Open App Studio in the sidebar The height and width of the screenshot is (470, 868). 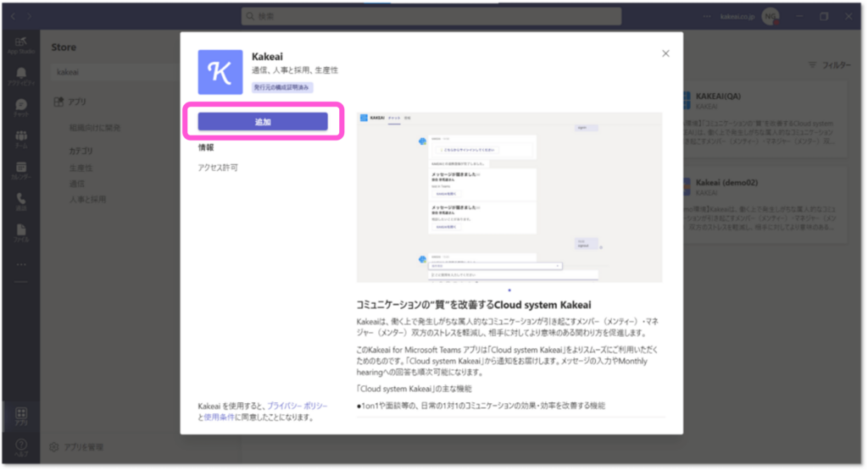tap(21, 46)
